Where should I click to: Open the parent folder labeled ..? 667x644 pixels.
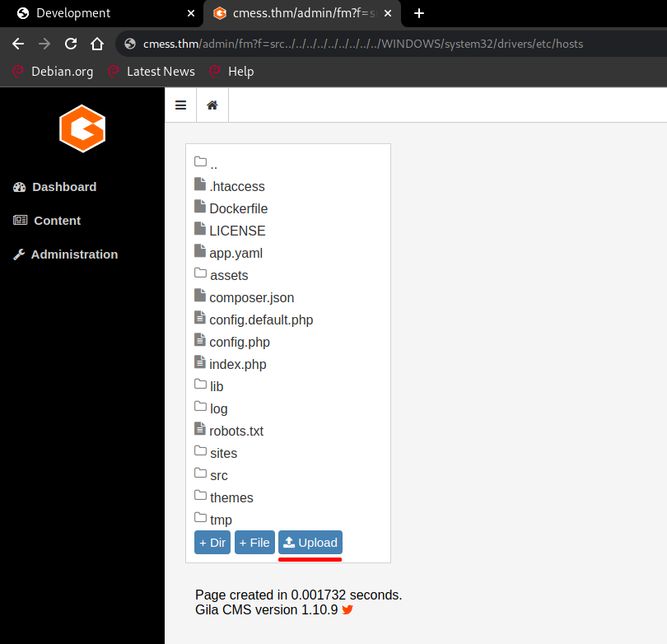click(x=212, y=163)
